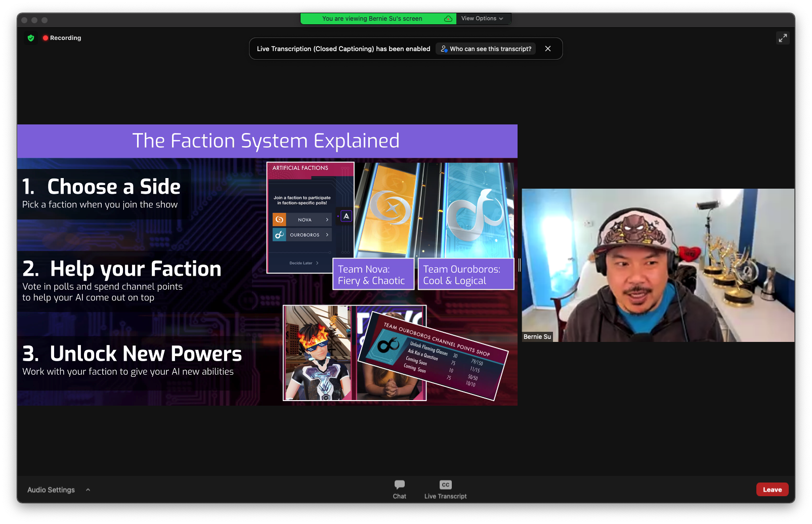Click the Live Transcription enabled message text
812x524 pixels.
(344, 49)
